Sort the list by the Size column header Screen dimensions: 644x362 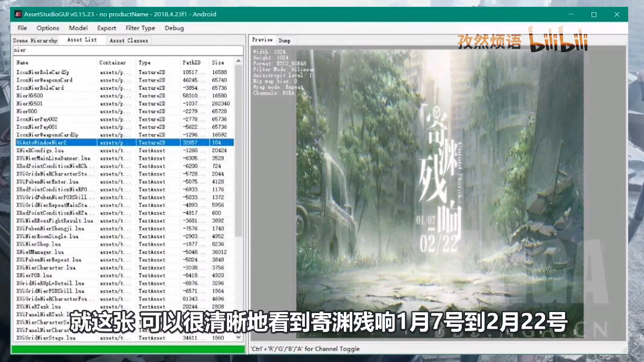click(x=221, y=62)
